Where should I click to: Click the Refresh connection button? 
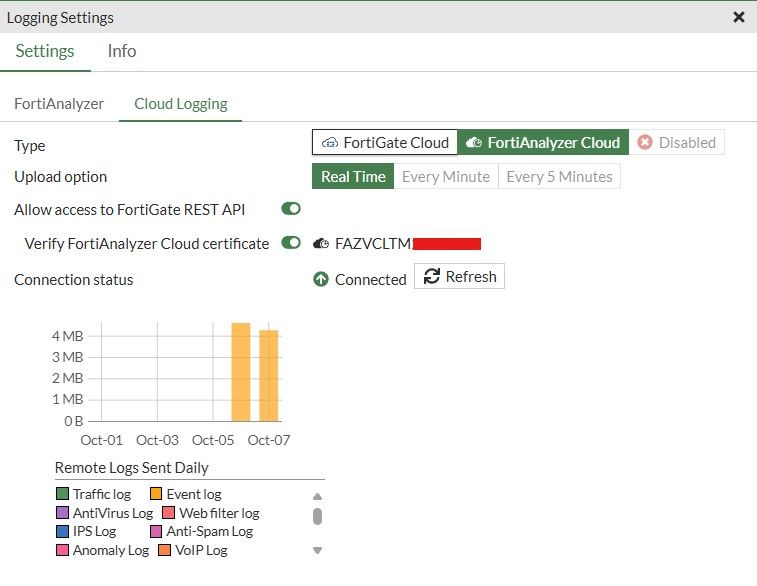[x=459, y=276]
